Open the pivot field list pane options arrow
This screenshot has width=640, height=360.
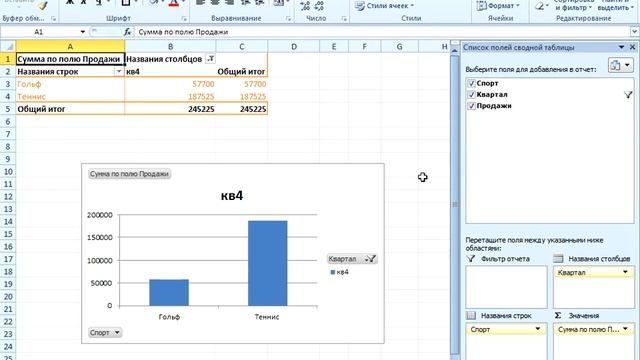622,47
